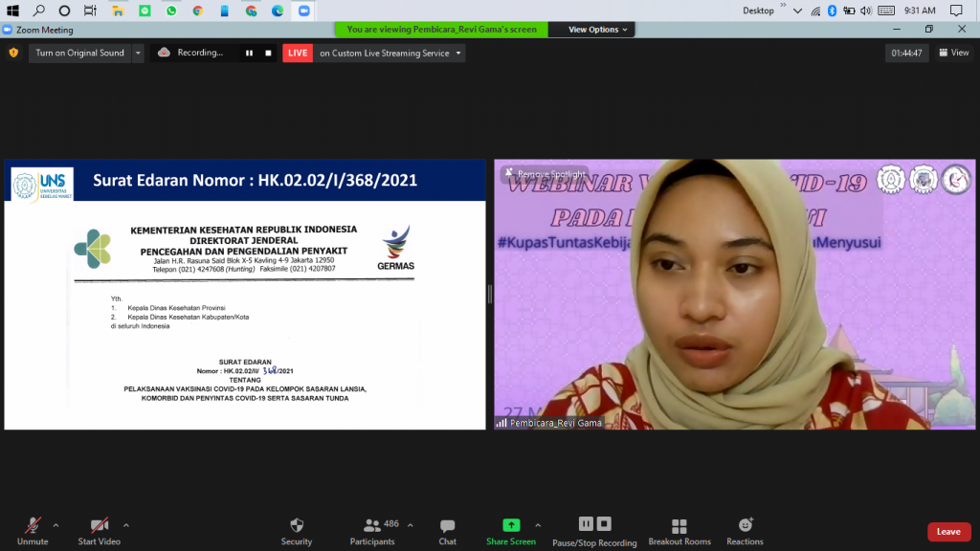Open Wi-Fi network settings in tray

click(x=815, y=11)
